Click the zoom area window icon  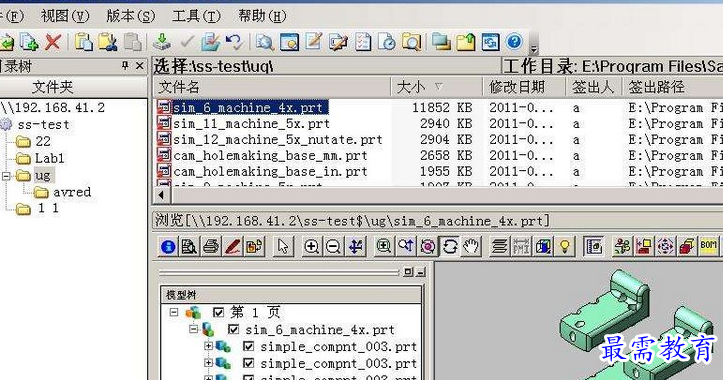point(383,247)
